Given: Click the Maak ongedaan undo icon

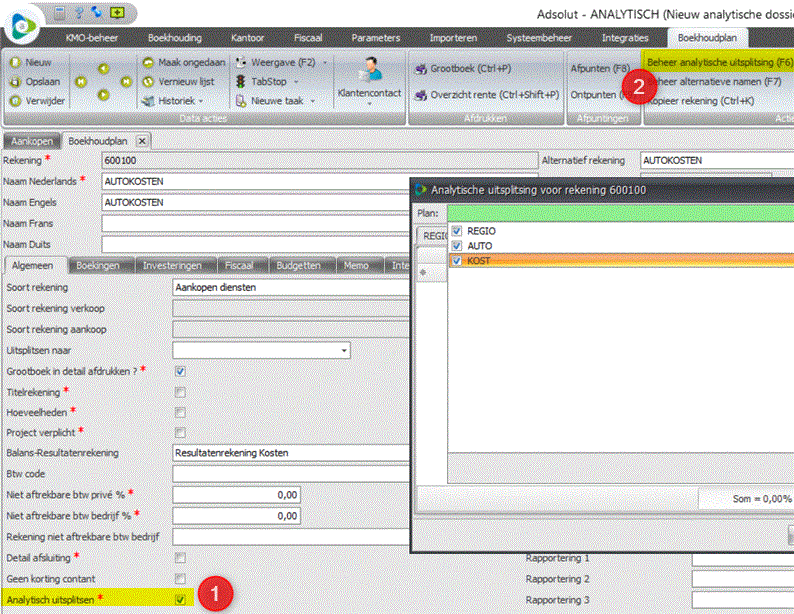Looking at the screenshot, I should point(147,61).
